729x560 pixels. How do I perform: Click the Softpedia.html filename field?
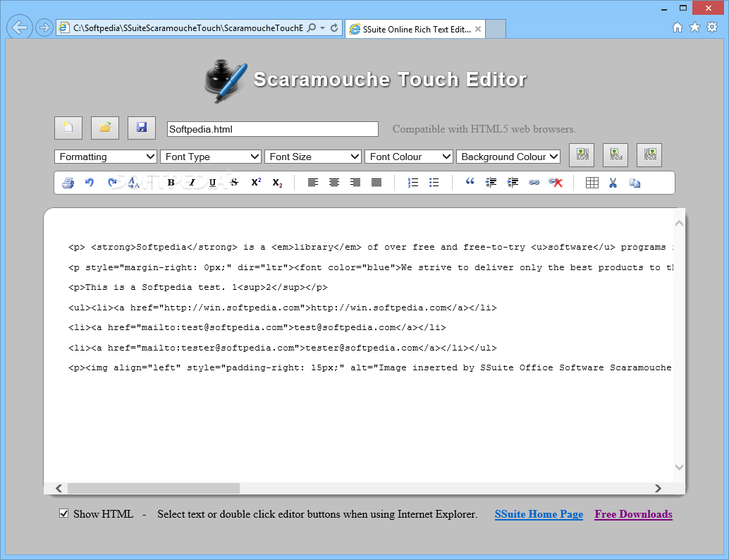click(x=272, y=129)
